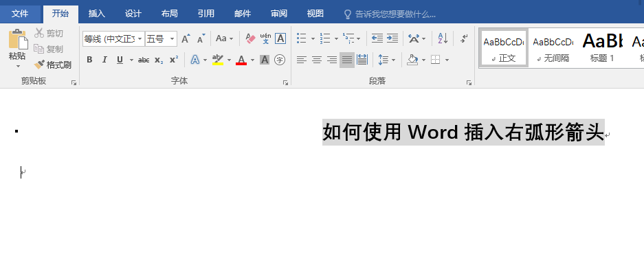644x263 pixels.
Task: Switch to the Layout (布局) tab
Action: 170,14
